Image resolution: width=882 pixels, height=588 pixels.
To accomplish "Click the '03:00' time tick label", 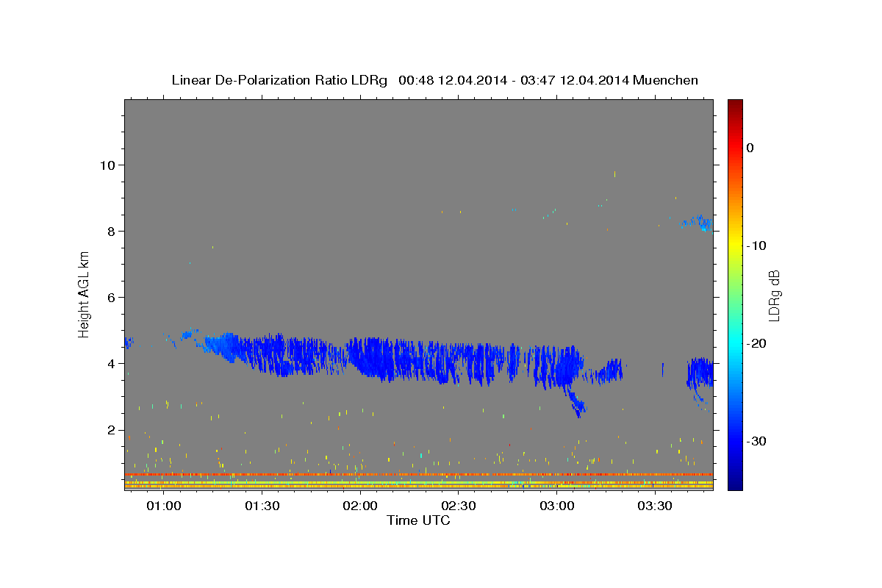I will 557,506.
